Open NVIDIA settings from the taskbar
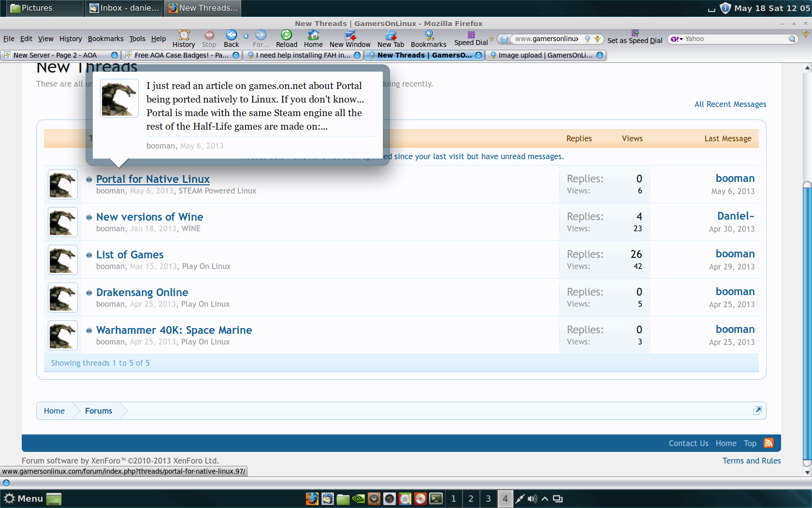This screenshot has height=508, width=812. click(x=359, y=498)
